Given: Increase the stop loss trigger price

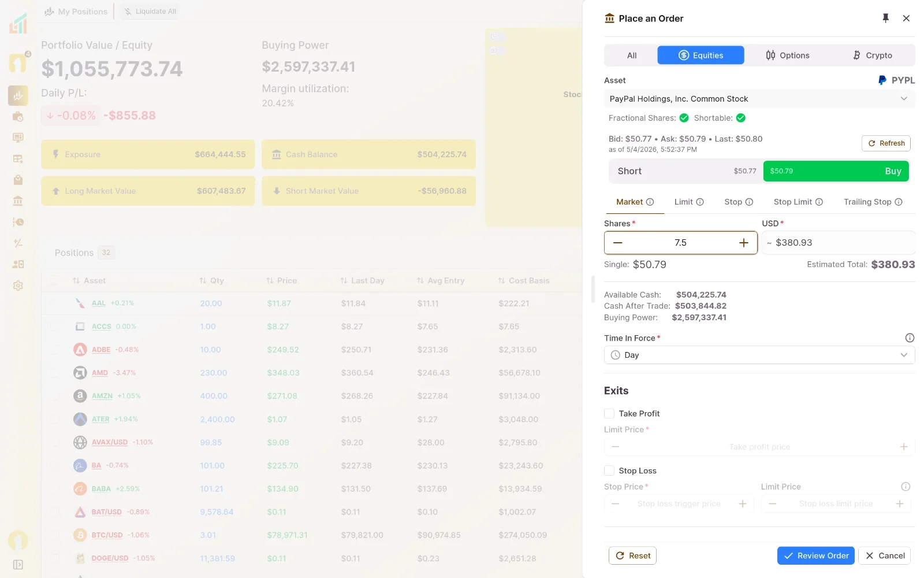Looking at the screenshot, I should 743,504.
